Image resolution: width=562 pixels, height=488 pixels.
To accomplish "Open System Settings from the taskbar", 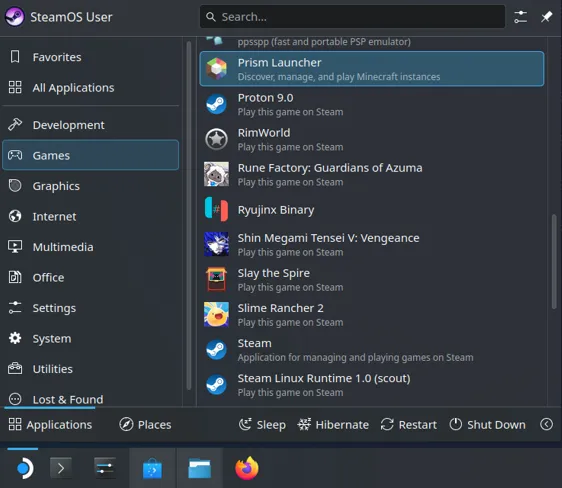I will click(105, 468).
